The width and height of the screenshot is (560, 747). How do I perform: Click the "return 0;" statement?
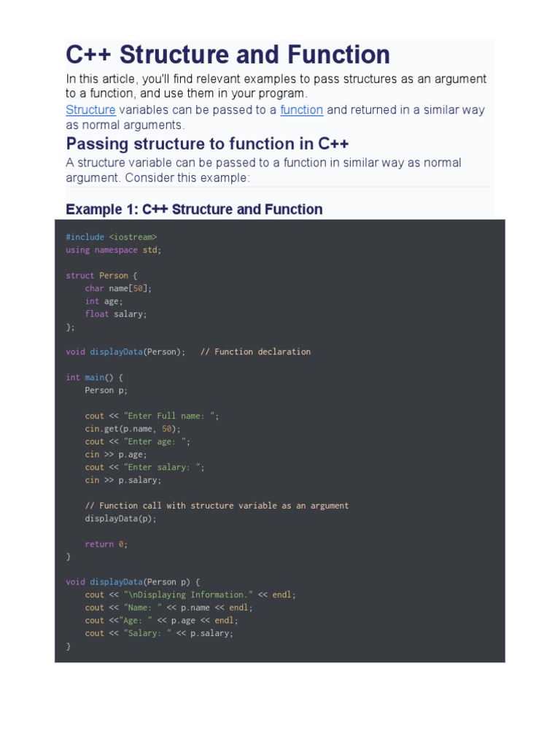coord(106,544)
